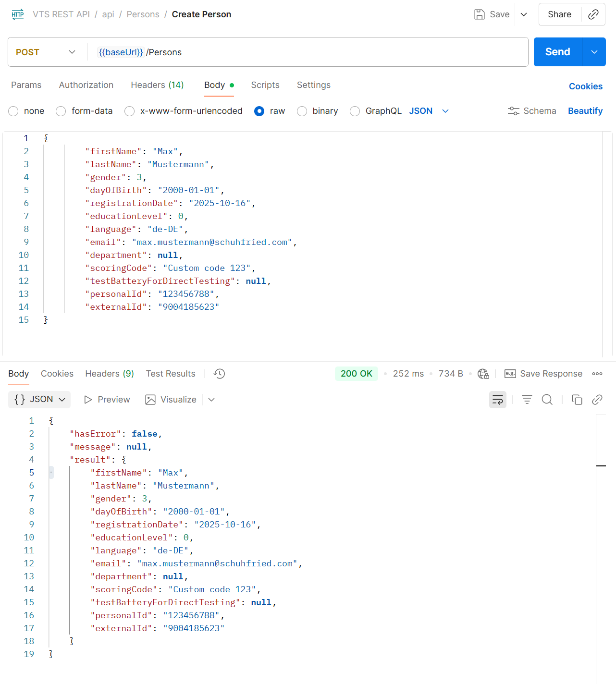This screenshot has height=684, width=616.
Task: Click the response scrollbar marker
Action: (601, 465)
